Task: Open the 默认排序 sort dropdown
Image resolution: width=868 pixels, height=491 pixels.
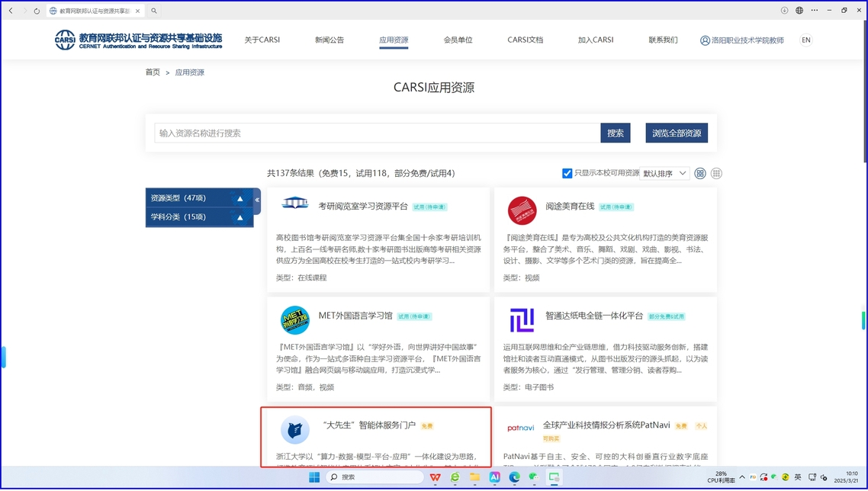Action: pos(665,174)
